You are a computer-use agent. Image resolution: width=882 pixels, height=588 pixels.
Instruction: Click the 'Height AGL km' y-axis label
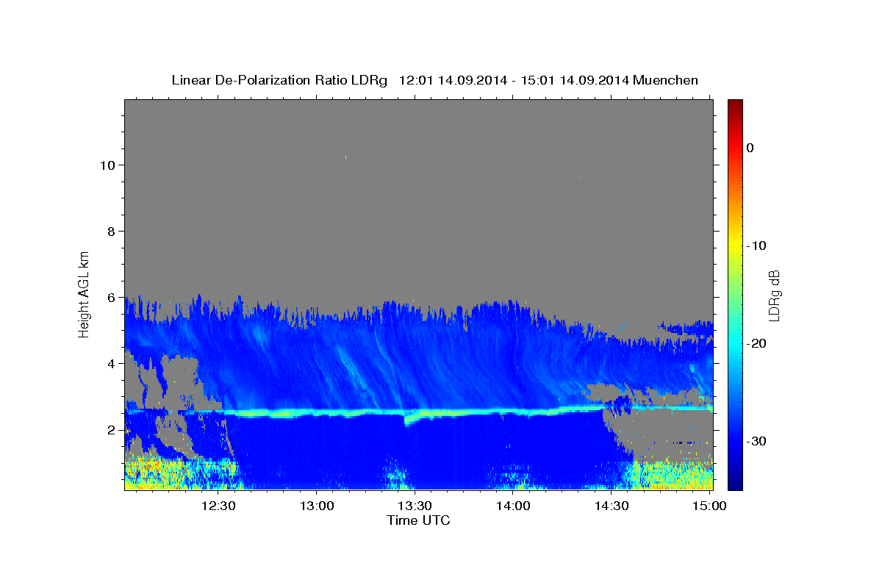pos(84,294)
